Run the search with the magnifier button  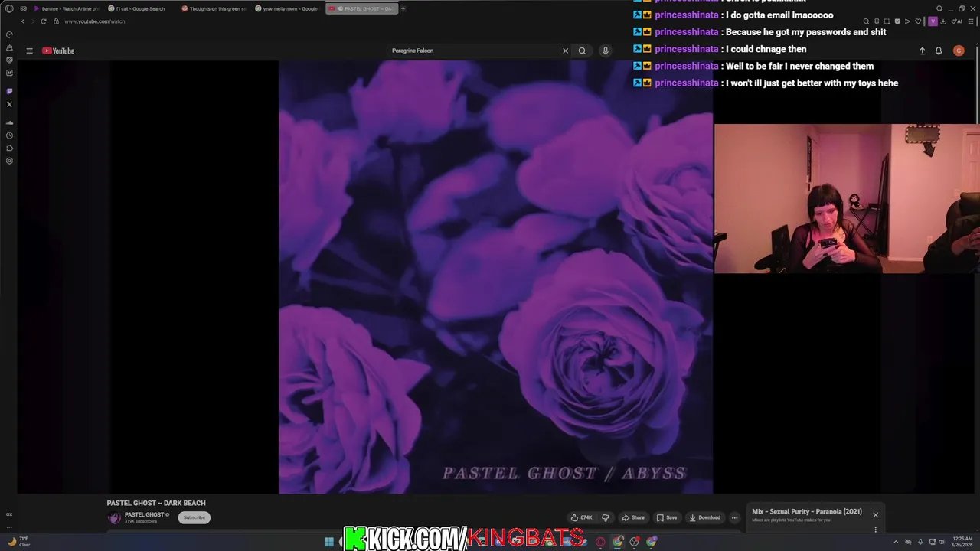[x=582, y=51]
